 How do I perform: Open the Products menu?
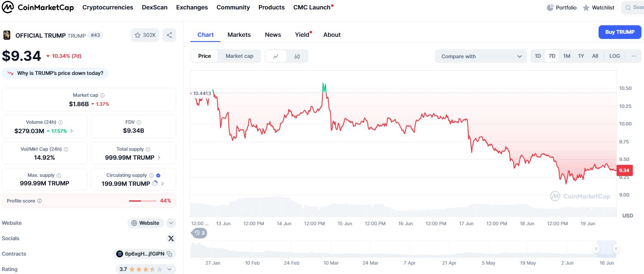pyautogui.click(x=271, y=7)
